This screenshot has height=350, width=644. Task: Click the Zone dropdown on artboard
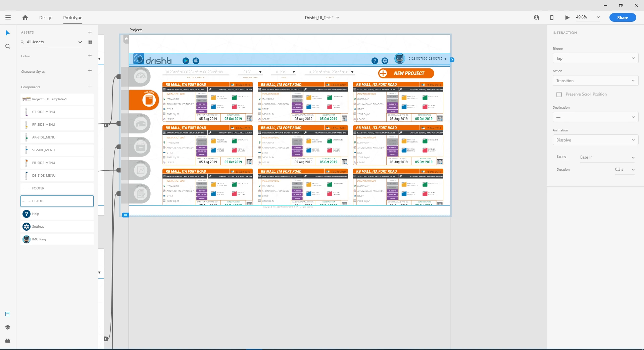[284, 72]
